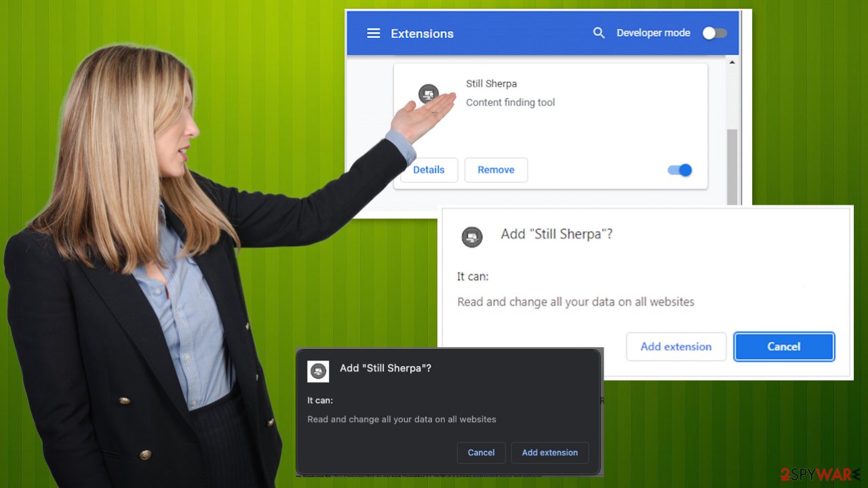868x488 pixels.
Task: Click the Extensions page title text
Action: [x=422, y=33]
